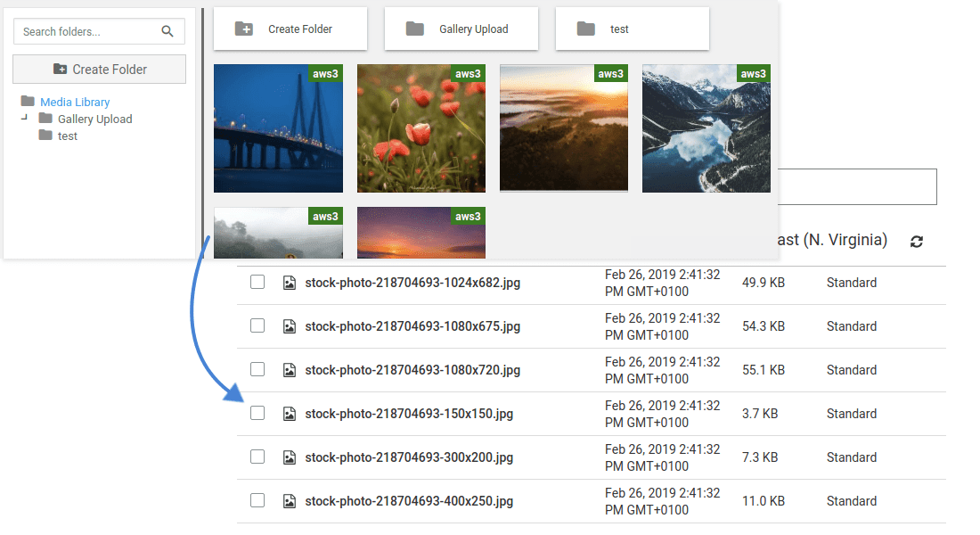Image resolution: width=980 pixels, height=535 pixels.
Task: Open Media Library in the folder tree
Action: 75,102
